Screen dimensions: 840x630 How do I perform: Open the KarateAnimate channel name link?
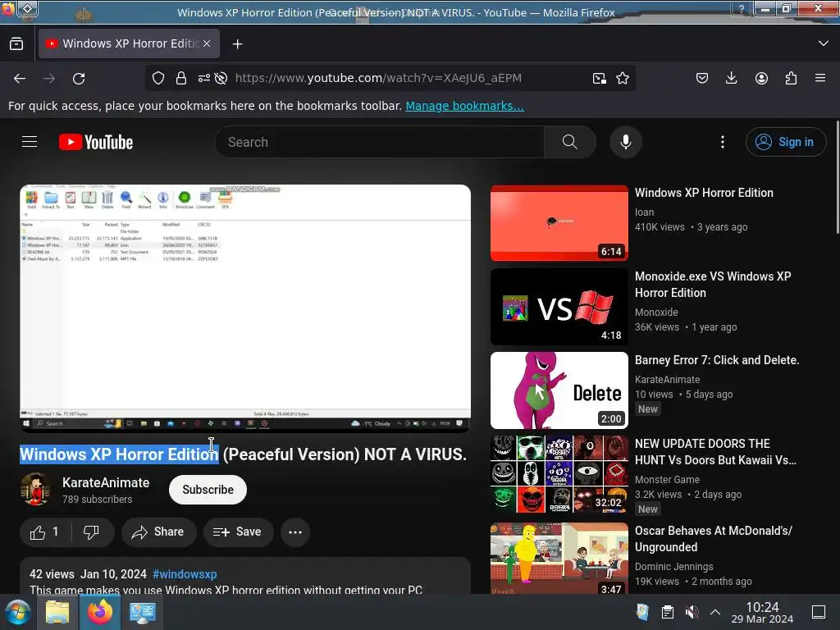(106, 482)
